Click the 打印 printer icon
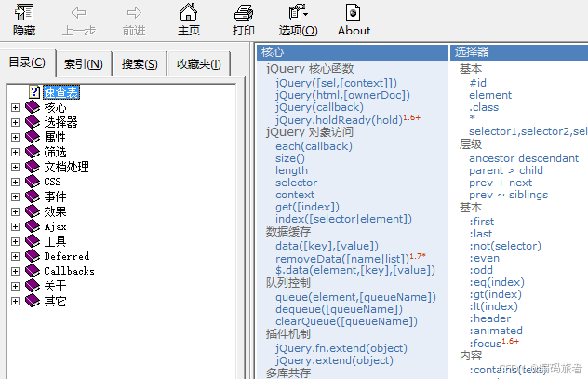 pos(244,13)
